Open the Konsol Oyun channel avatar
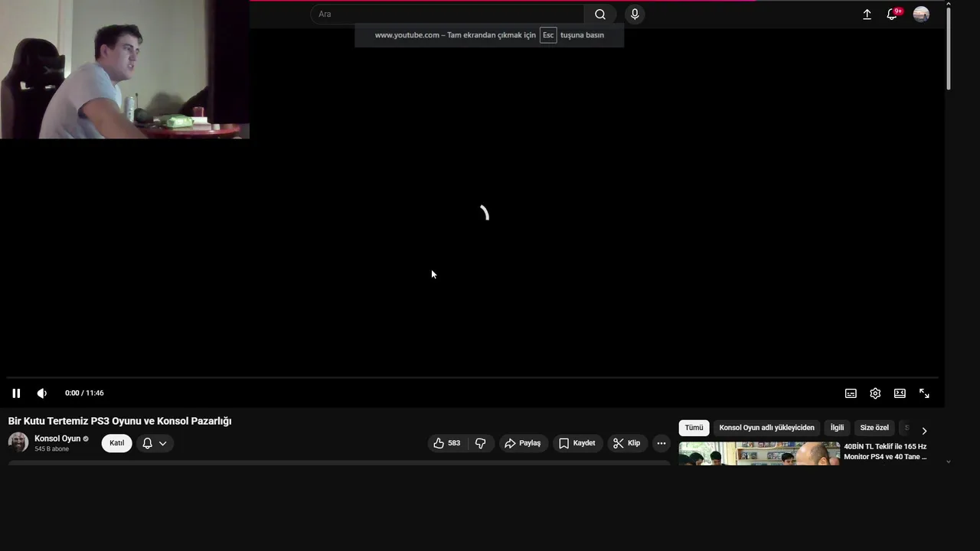980x551 pixels. (x=18, y=442)
